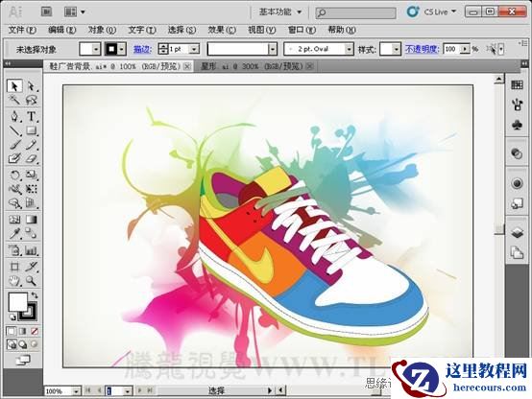Open the 窗口 menu

pos(302,30)
